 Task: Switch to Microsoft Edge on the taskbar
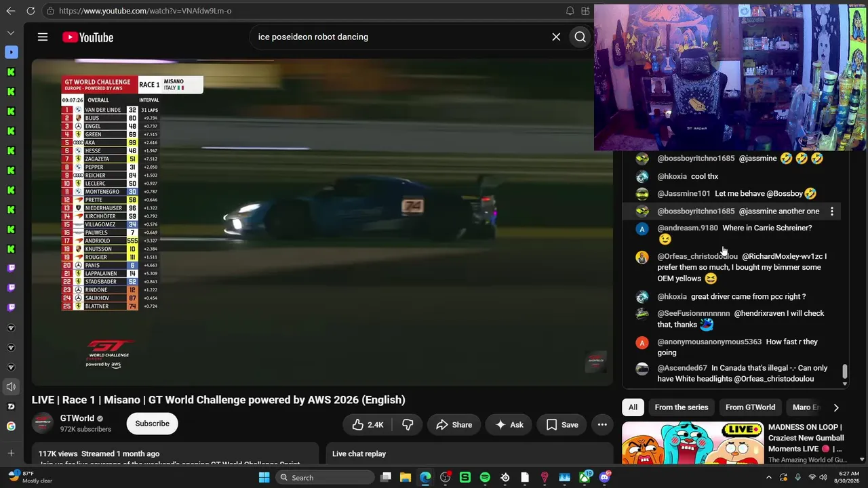(425, 478)
